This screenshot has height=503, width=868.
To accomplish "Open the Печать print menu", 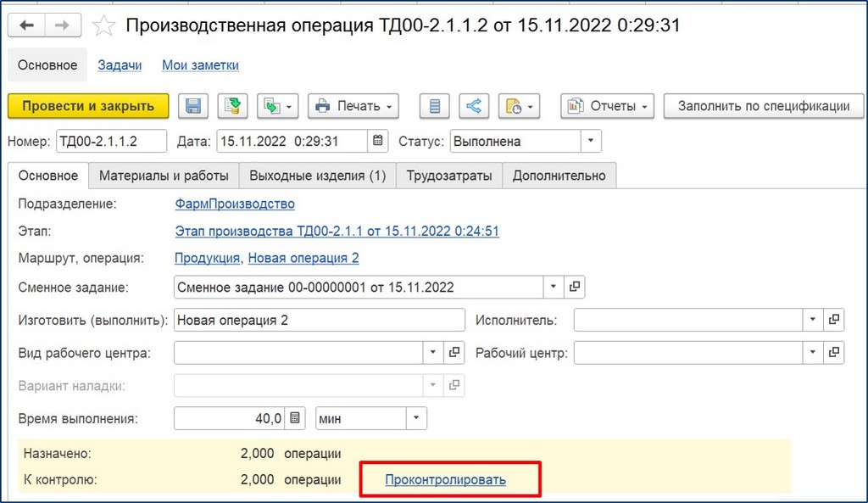I will click(x=353, y=106).
